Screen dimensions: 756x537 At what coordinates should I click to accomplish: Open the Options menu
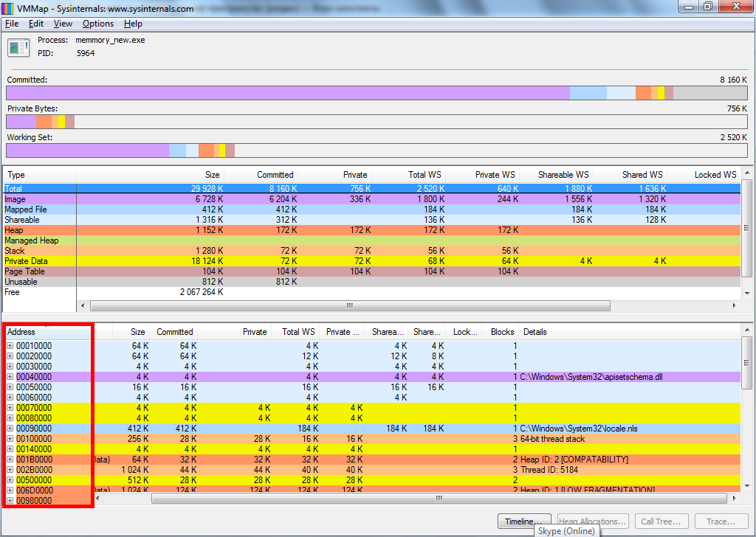click(x=98, y=24)
